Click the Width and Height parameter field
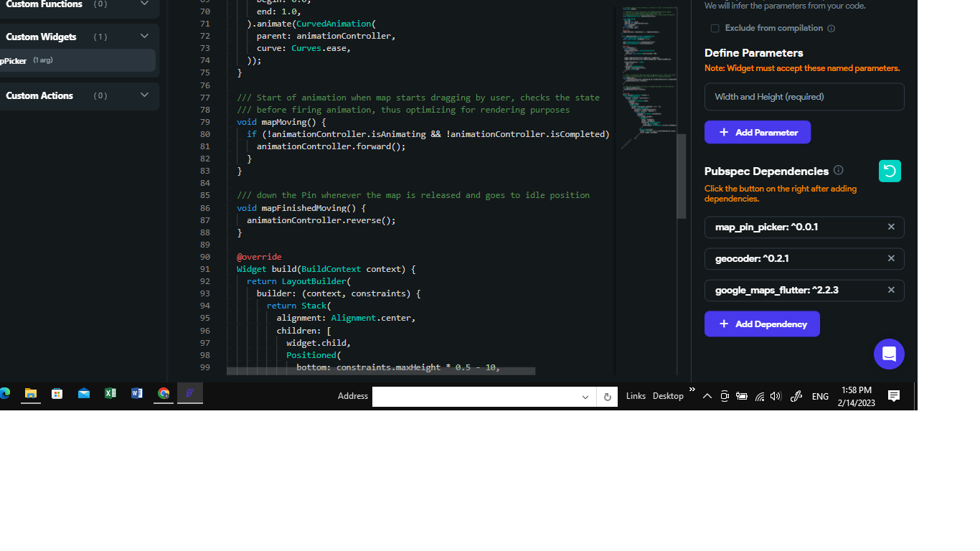The height and width of the screenshot is (551, 980). [804, 96]
